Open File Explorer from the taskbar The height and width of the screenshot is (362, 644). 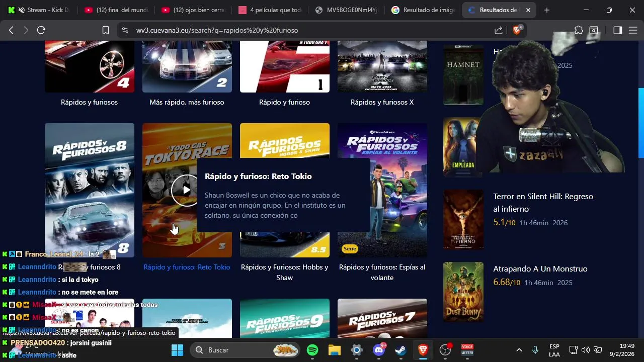pos(335,350)
